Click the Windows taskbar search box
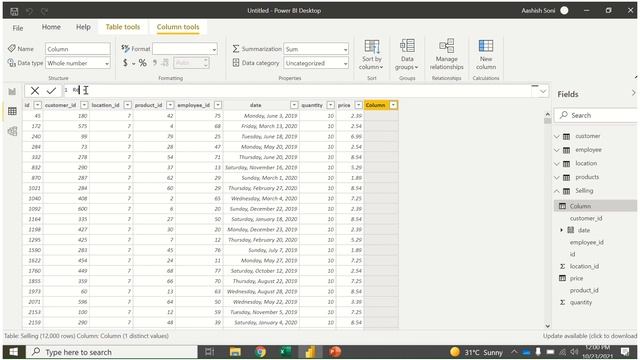Viewport: 640px width, 360px height. [x=112, y=352]
